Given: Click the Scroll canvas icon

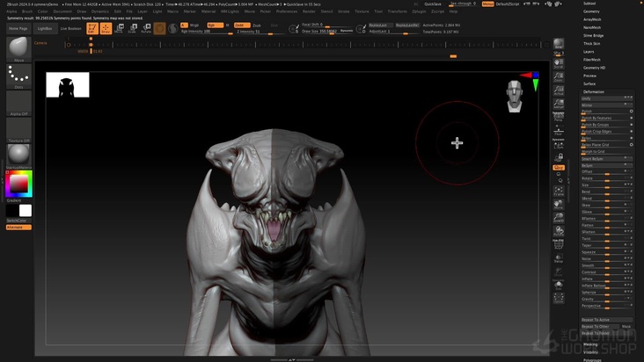Looking at the screenshot, I should click(x=558, y=63).
